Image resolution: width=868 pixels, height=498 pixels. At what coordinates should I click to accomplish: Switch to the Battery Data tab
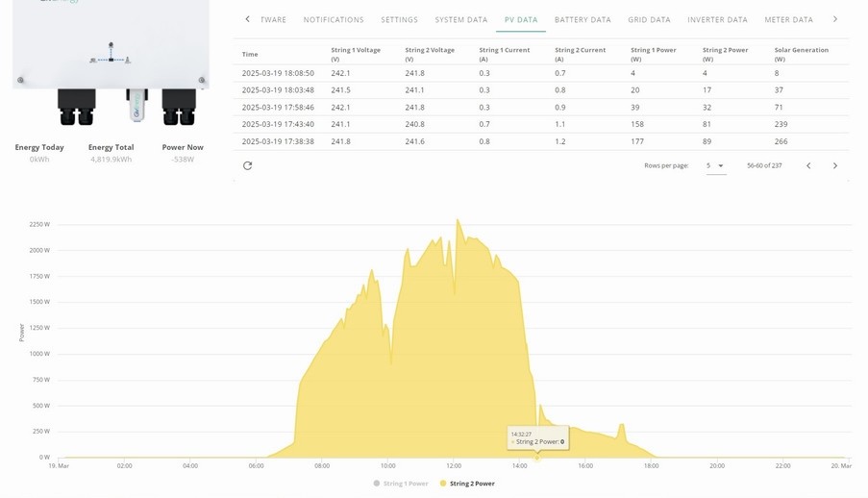pyautogui.click(x=583, y=19)
